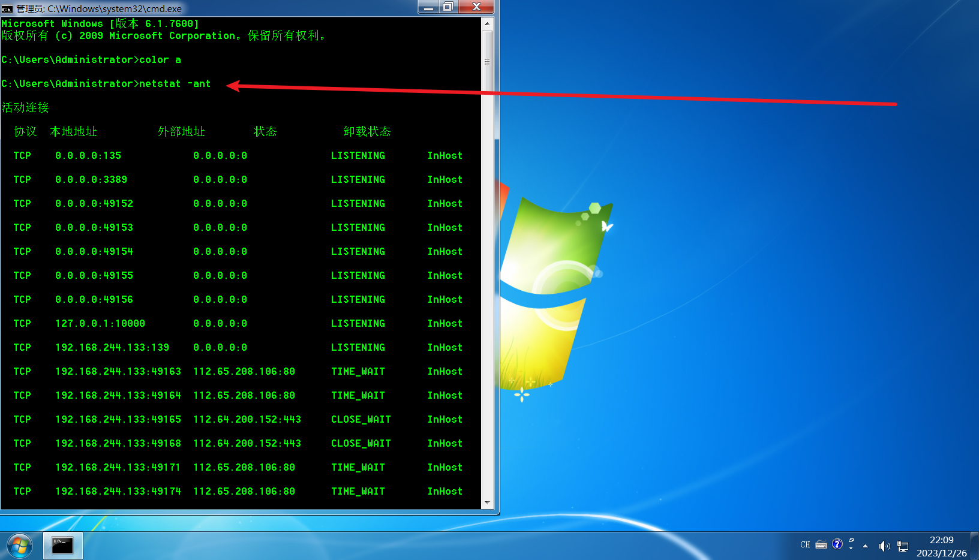Screen dimensions: 979x560
Task: Click the 'netstat -ant' command text
Action: click(175, 83)
